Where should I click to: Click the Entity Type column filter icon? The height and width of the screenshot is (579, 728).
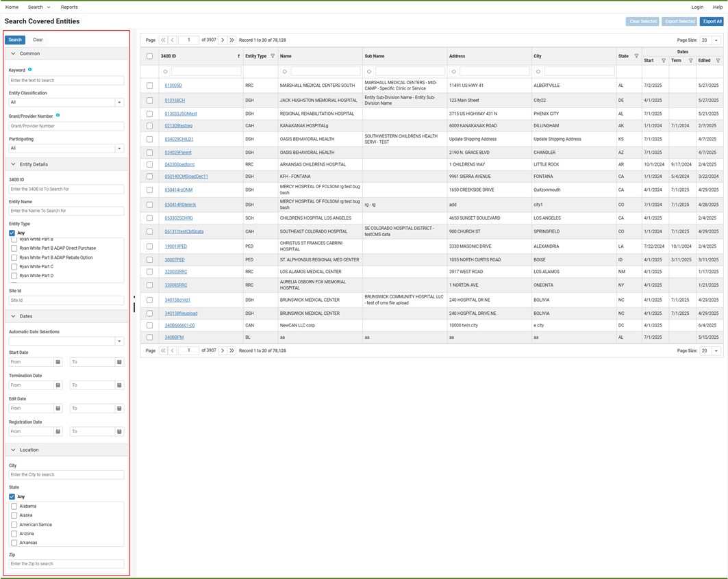pos(273,56)
